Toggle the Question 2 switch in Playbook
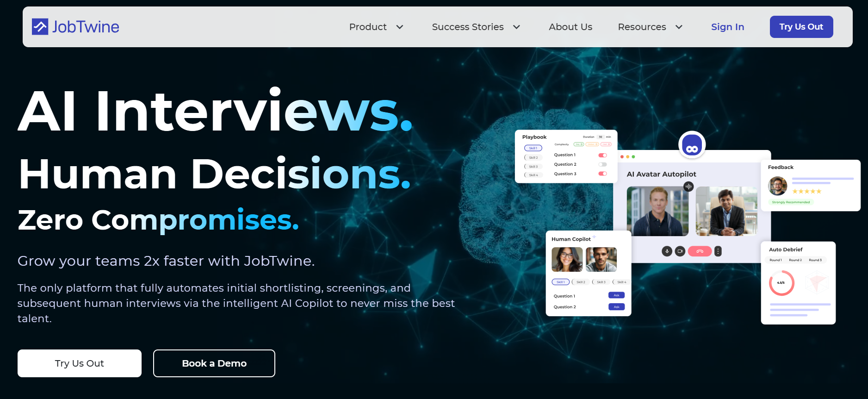Screen dimensions: 868x399 pos(602,164)
